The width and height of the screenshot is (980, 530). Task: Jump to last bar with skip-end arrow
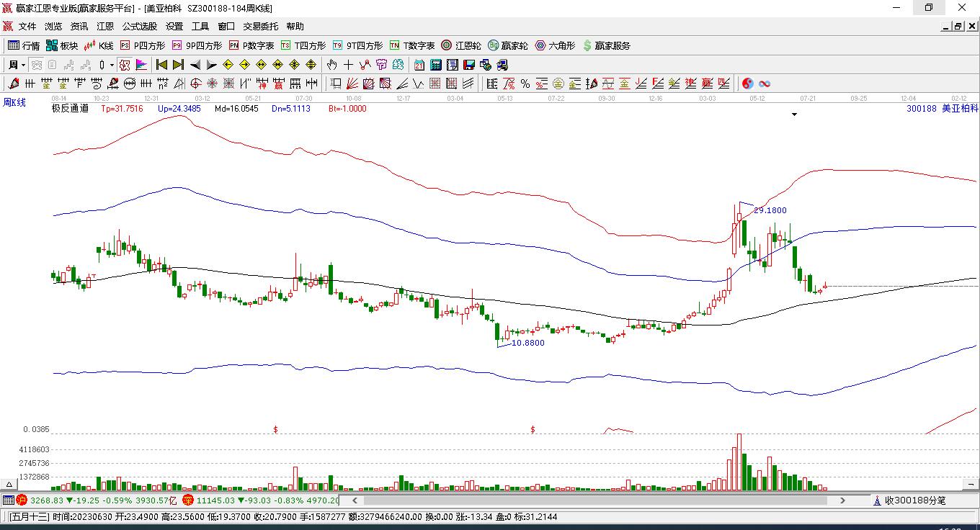coord(178,65)
